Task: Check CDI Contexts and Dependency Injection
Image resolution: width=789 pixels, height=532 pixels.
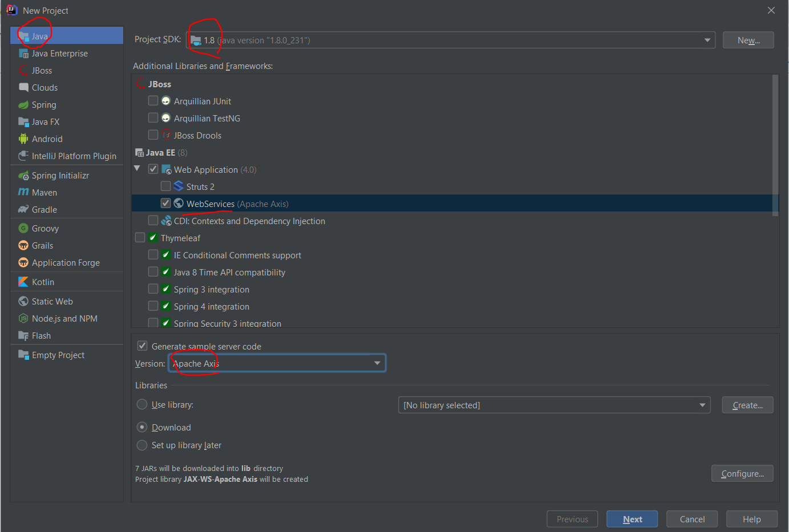Action: [x=153, y=220]
